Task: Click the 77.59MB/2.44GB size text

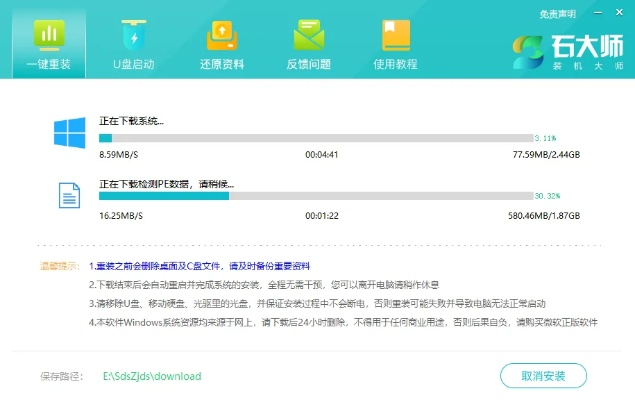Action: click(x=546, y=155)
